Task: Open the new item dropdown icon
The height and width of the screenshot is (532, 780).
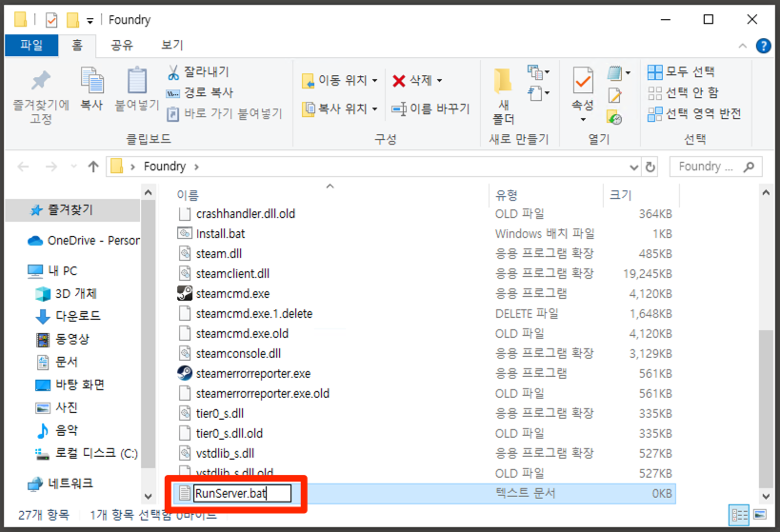Action: pyautogui.click(x=538, y=72)
